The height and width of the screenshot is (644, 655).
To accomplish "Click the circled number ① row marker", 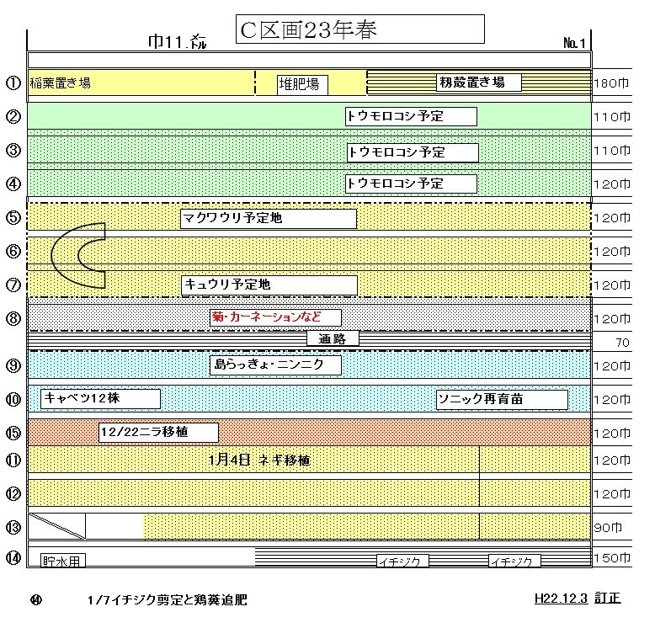I will 13,82.
